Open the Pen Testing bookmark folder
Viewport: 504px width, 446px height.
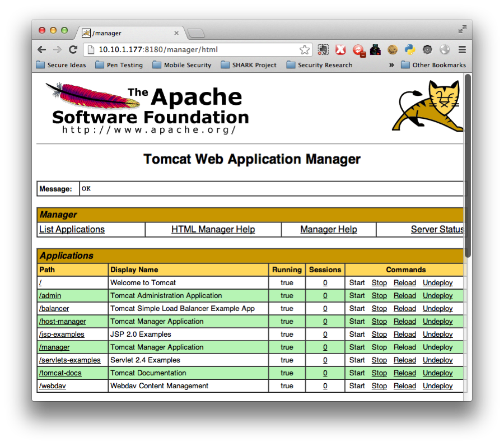(119, 65)
